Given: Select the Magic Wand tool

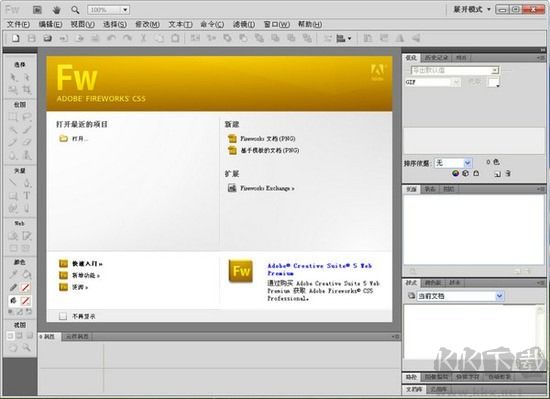Looking at the screenshot, I should (x=13, y=130).
